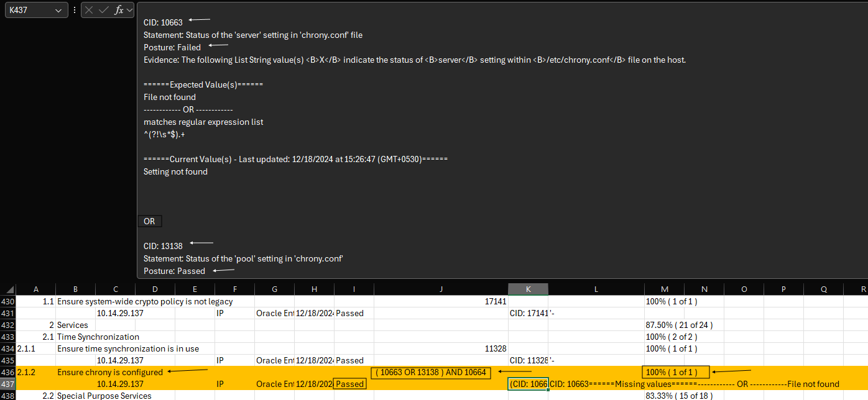Select row 430 header

tap(7, 302)
